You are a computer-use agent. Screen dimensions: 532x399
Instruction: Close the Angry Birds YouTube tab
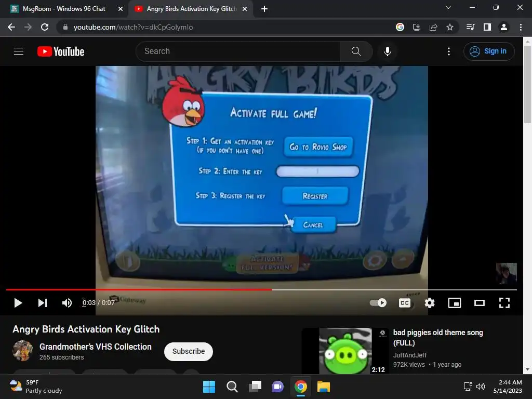(x=245, y=9)
